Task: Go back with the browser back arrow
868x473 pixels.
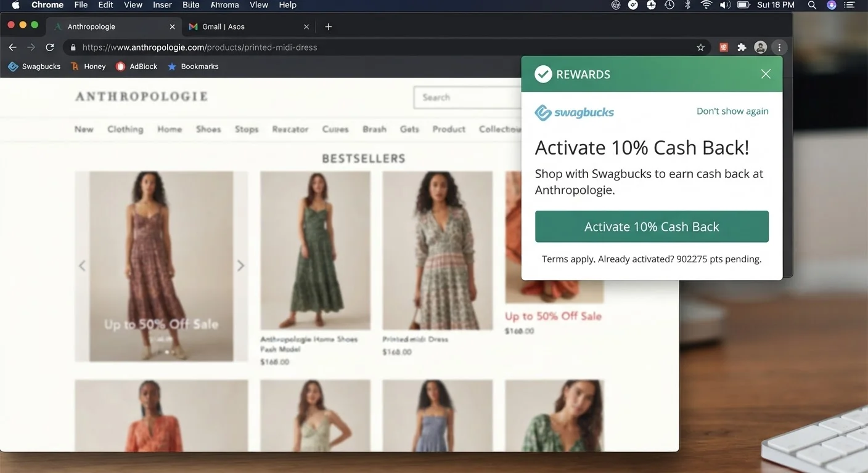Action: (12, 47)
